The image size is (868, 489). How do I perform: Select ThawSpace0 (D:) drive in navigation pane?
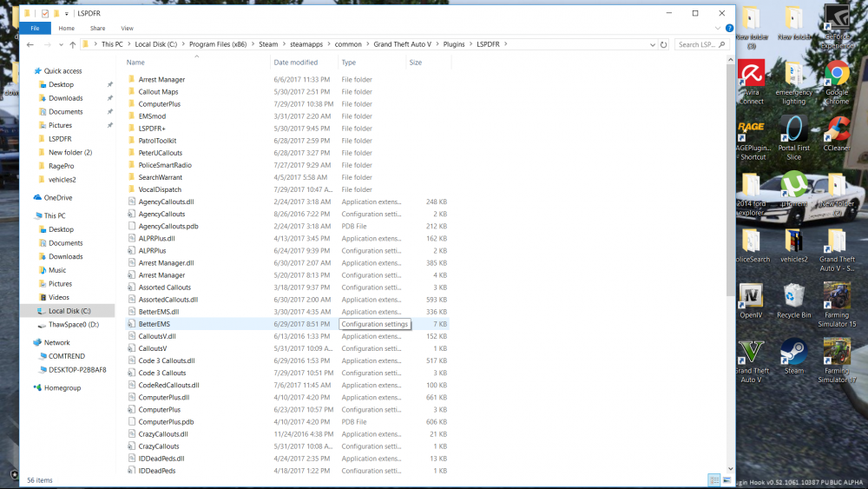[74, 325]
